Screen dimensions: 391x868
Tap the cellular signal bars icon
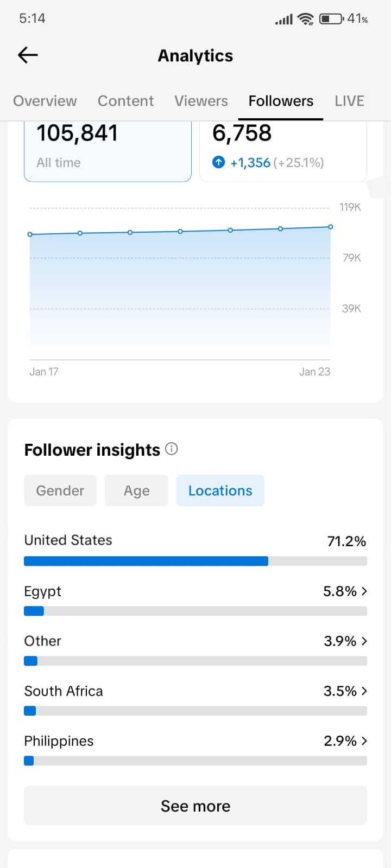[283, 20]
